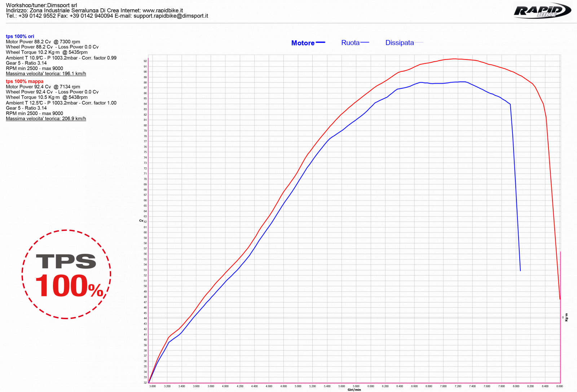This screenshot has height=392, width=577.
Task: Click the 6.000 rpm x-axis tick label
Action: pos(371,386)
